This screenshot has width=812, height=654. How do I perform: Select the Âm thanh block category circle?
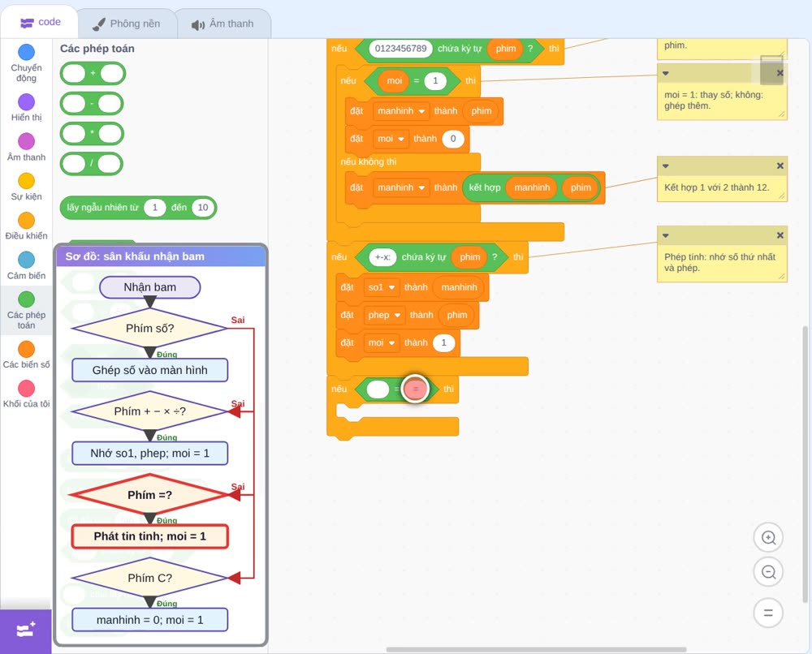click(27, 140)
